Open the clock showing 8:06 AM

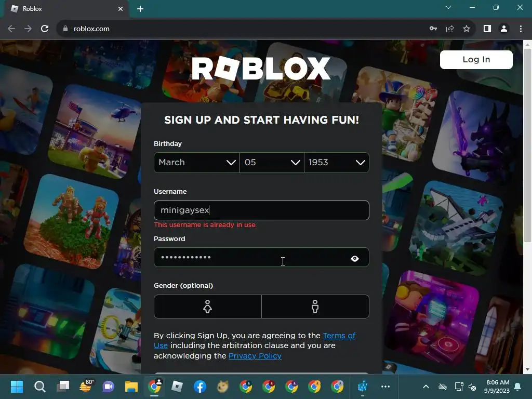497,387
